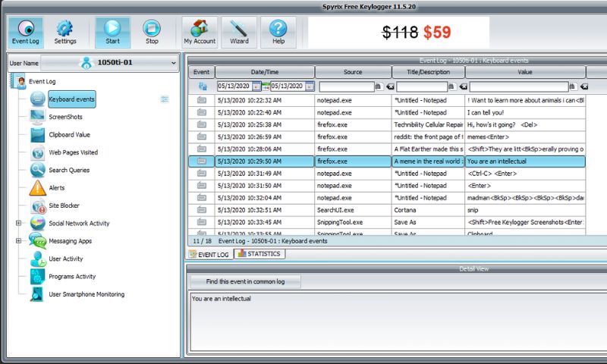Select Social Network Activity
The height and width of the screenshot is (364, 607).
(79, 223)
